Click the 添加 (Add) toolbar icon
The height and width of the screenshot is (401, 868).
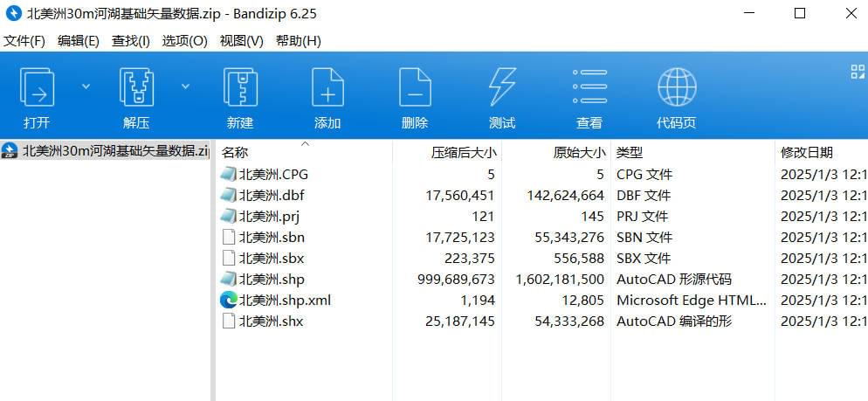click(327, 87)
